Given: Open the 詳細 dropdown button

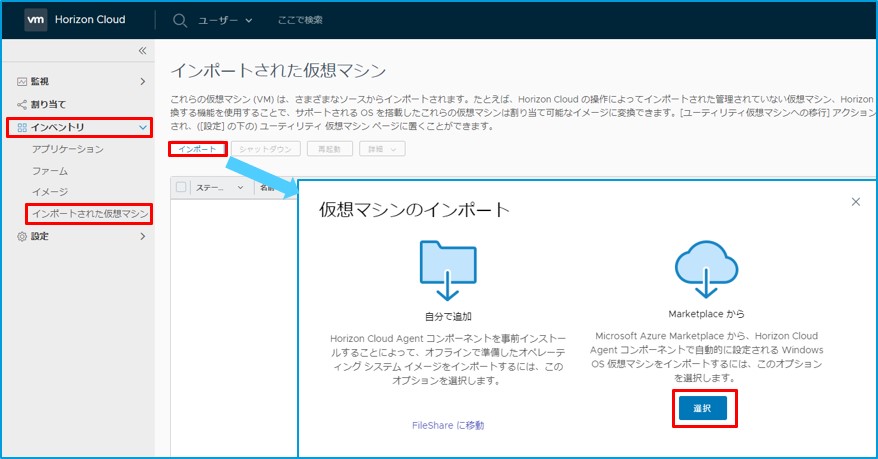Looking at the screenshot, I should point(382,149).
